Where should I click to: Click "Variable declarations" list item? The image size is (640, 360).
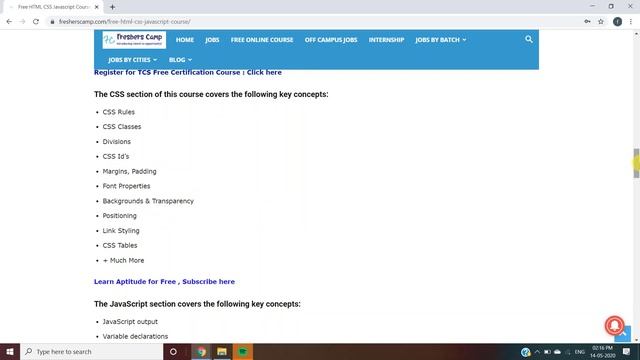tap(135, 336)
